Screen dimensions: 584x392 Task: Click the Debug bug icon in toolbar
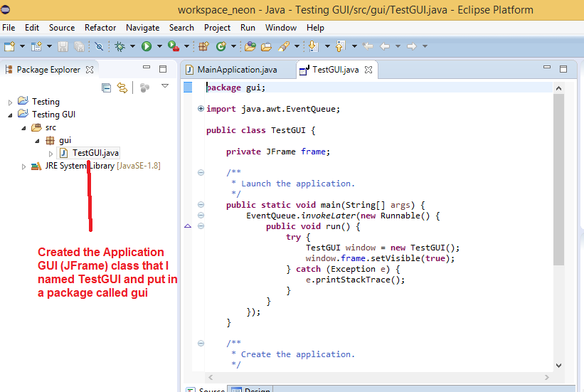tap(120, 46)
